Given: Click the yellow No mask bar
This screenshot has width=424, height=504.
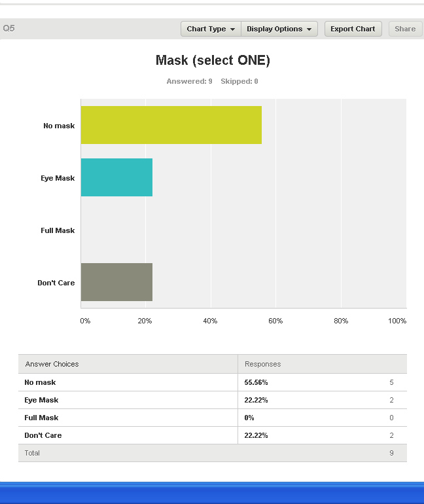Looking at the screenshot, I should tap(171, 125).
